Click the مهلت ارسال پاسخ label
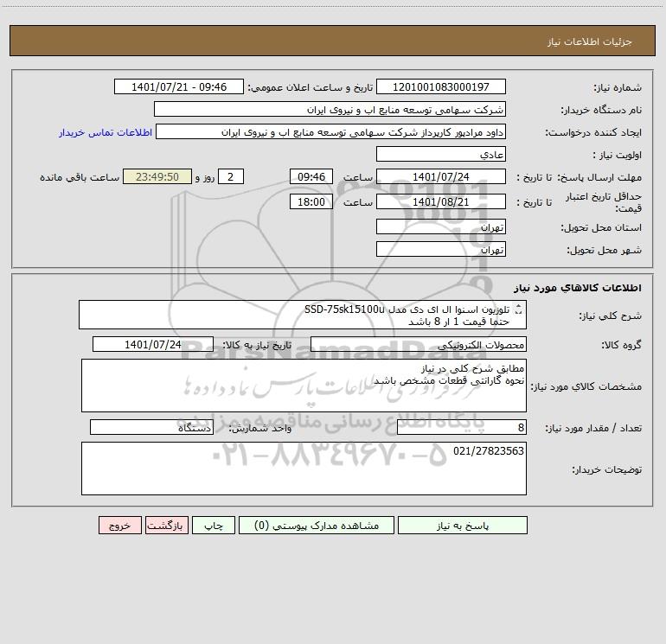Image resolution: width=666 pixels, height=644 pixels. [599, 177]
